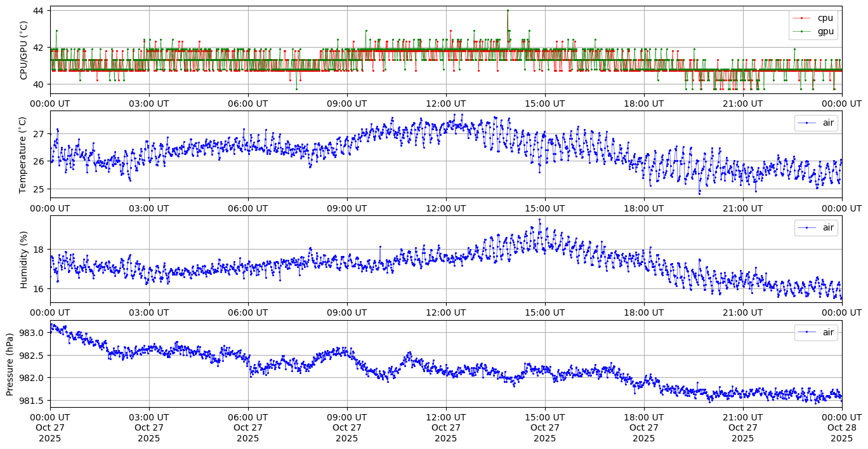Click the 18 tick on Humidity axis
868x449 pixels.
[39, 250]
